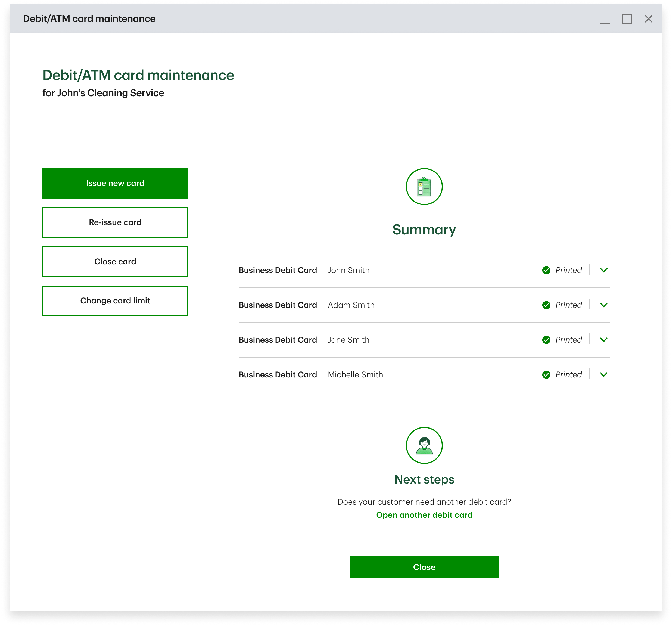
Task: Expand the Jane Smith card row chevron
Action: [x=603, y=340]
